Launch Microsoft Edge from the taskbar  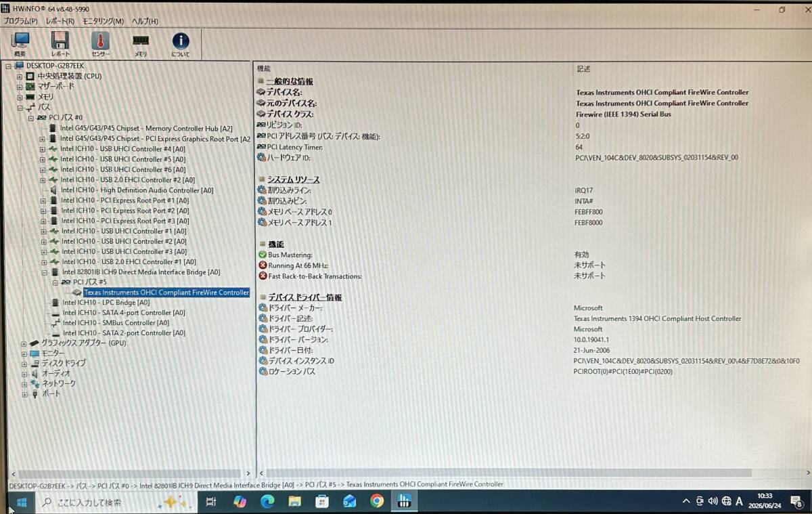(x=267, y=502)
